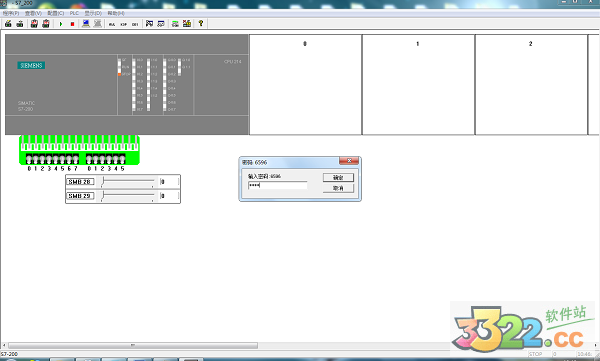This screenshot has width=600, height=361.
Task: Toggle input switch 5 in second group
Action: coord(122,158)
